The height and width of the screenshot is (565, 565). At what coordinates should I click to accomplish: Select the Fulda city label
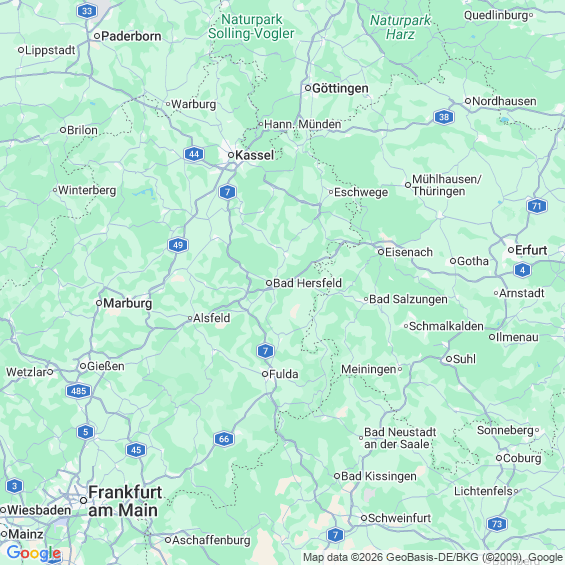tap(284, 374)
